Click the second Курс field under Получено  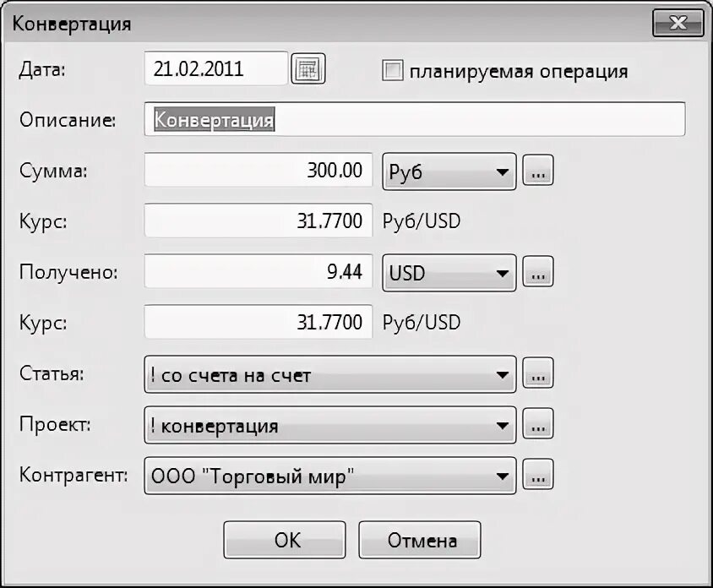pos(259,322)
